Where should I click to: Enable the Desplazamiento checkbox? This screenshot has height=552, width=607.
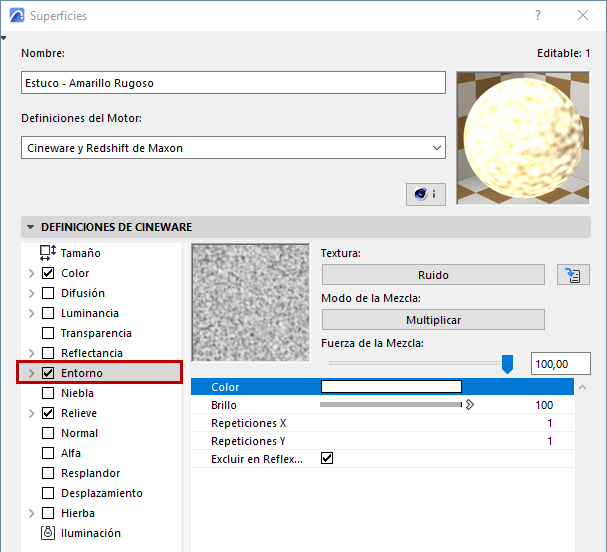[48, 493]
